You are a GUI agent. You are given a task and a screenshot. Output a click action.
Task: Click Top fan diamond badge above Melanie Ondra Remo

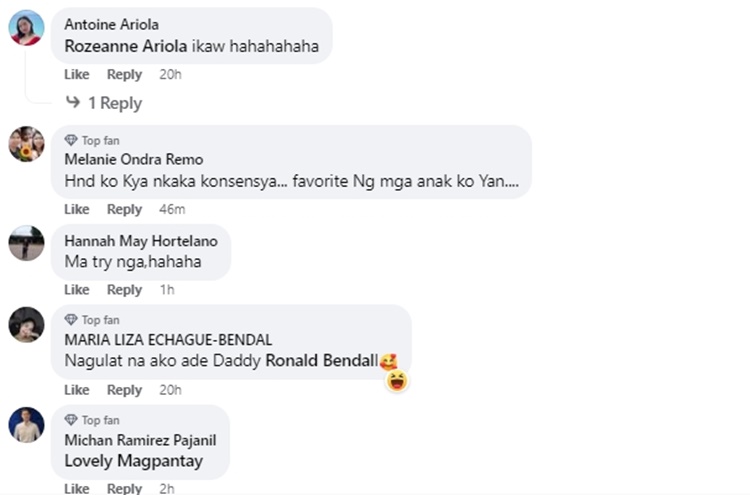pyautogui.click(x=71, y=140)
